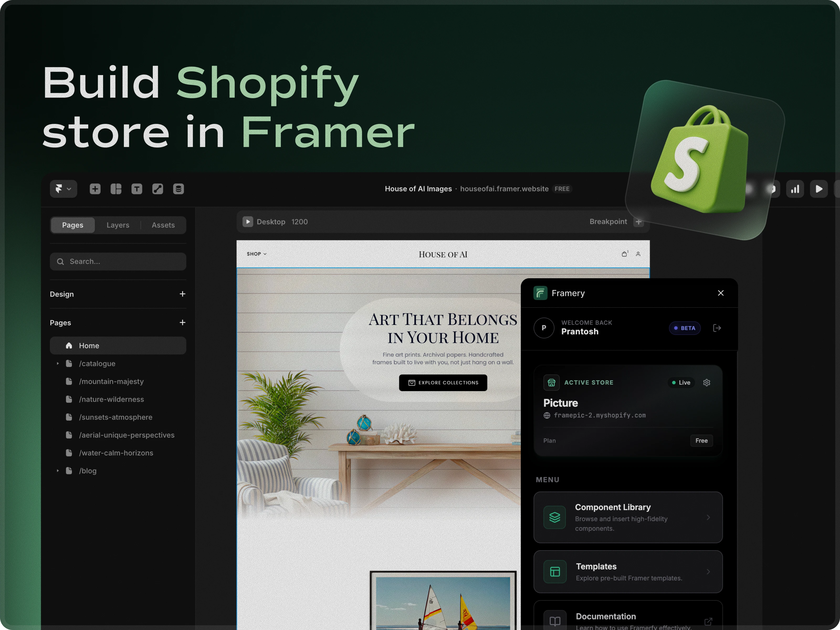Switch to the Assets tab
840x630 pixels.
pos(163,225)
